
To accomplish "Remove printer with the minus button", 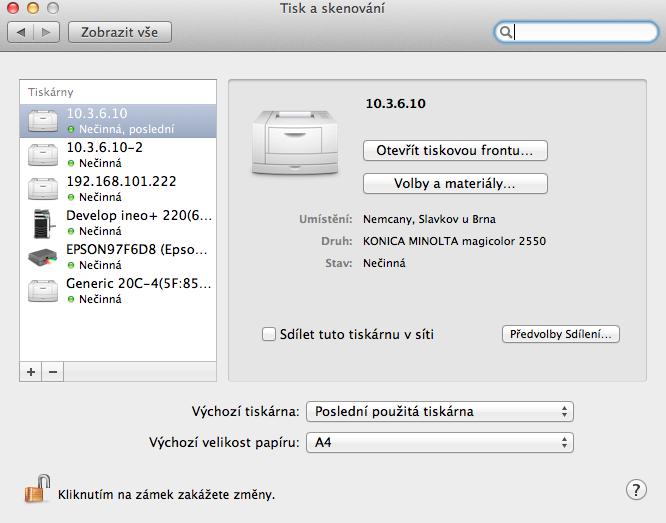I will coord(53,372).
